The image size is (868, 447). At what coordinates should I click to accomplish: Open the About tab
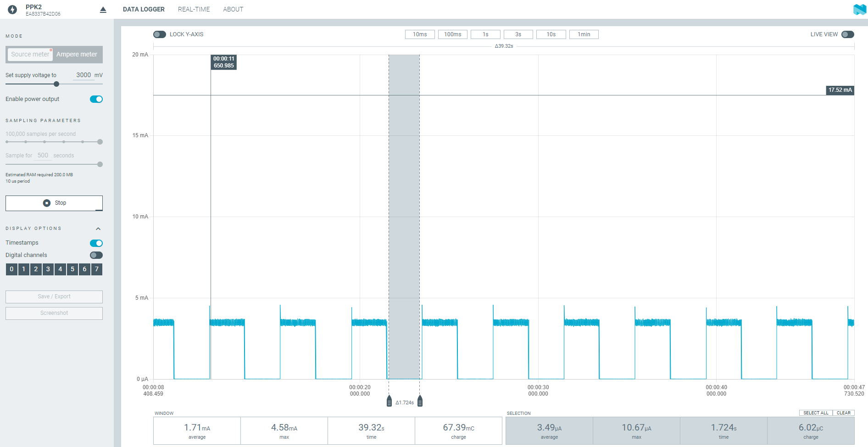point(233,9)
